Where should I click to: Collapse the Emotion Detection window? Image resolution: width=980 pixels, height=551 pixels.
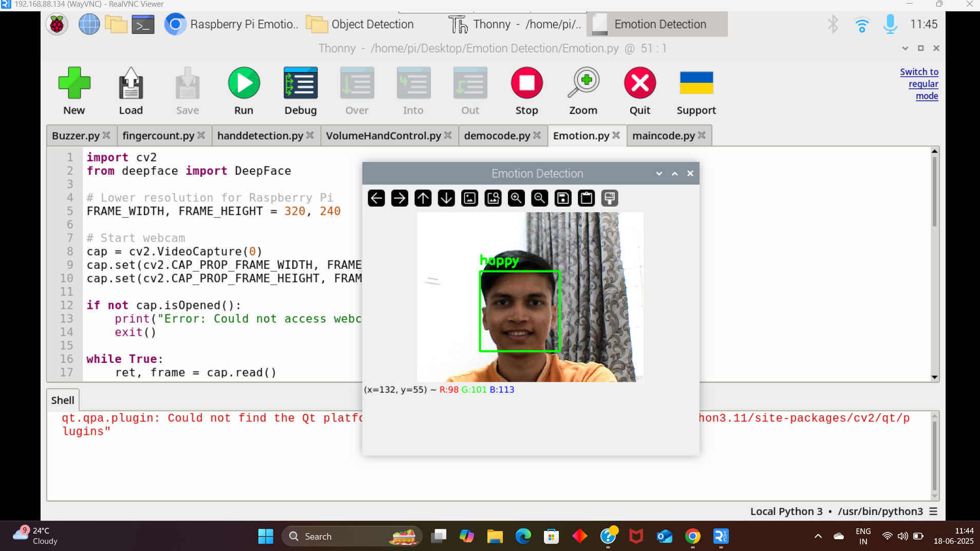[673, 173]
